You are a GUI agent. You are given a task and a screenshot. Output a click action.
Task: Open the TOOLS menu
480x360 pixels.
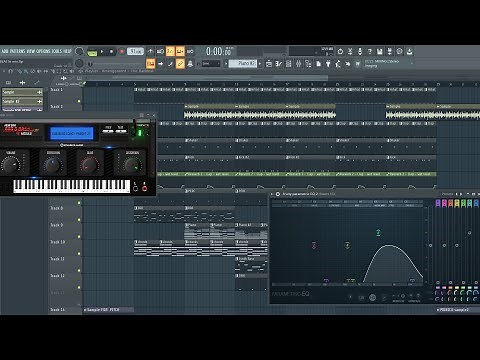click(x=57, y=51)
